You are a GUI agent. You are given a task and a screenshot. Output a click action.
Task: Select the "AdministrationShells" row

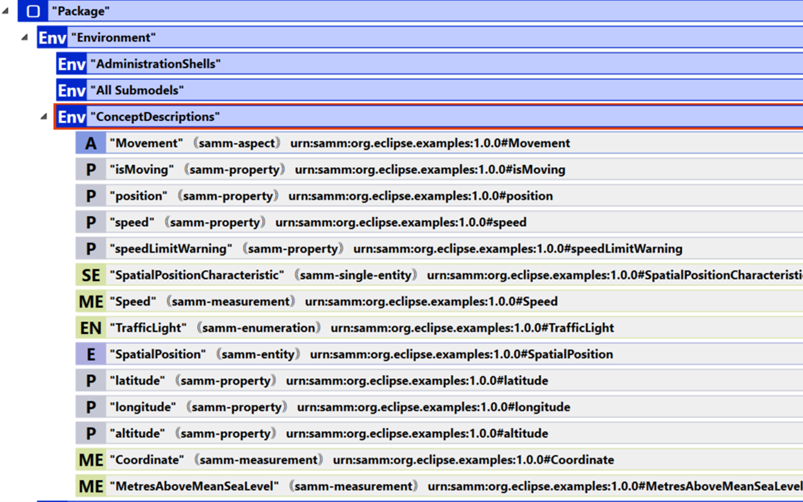(430, 64)
